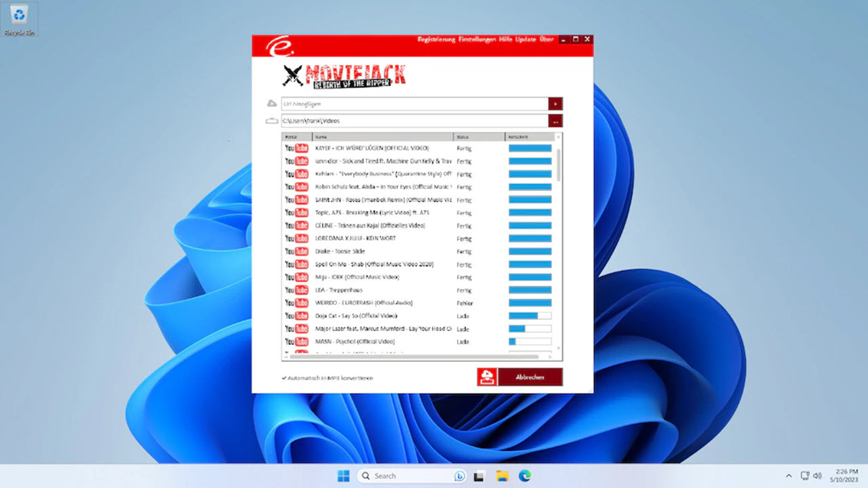Image resolution: width=868 pixels, height=488 pixels.
Task: Sort the list by the Fortschritt column header
Action: coord(530,137)
